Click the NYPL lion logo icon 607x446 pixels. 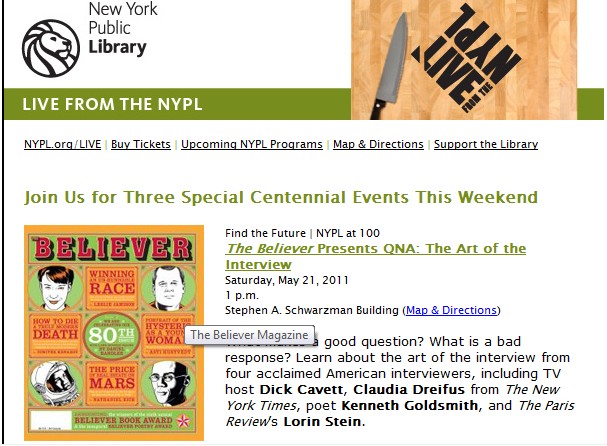click(53, 48)
